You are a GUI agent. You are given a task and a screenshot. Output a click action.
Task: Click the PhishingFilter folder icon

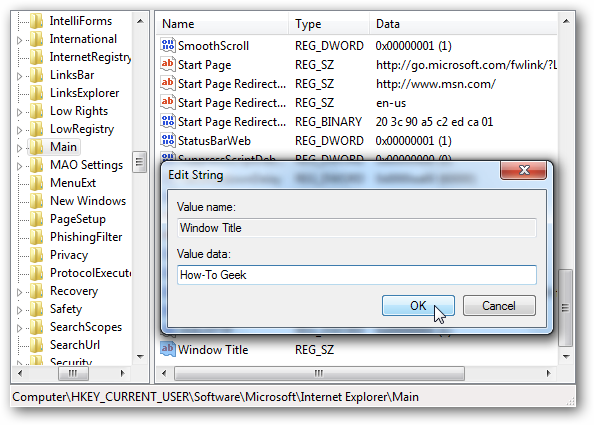(36, 237)
